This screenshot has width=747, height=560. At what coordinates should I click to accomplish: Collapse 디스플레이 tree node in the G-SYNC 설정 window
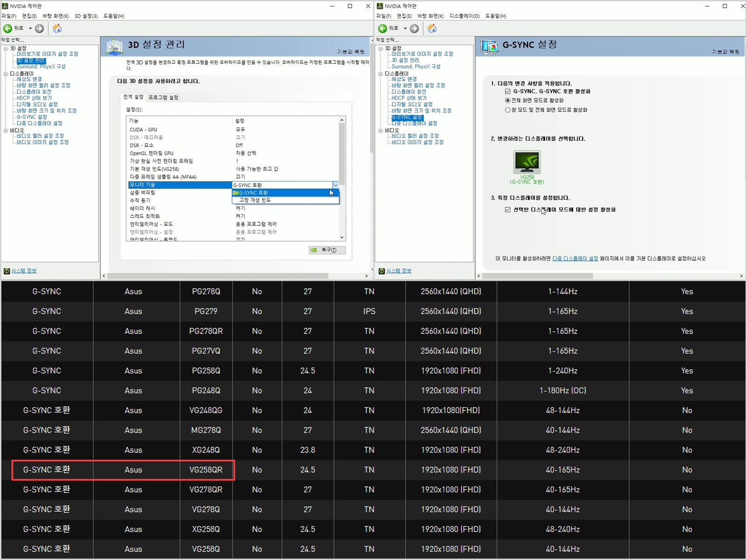pos(381,74)
